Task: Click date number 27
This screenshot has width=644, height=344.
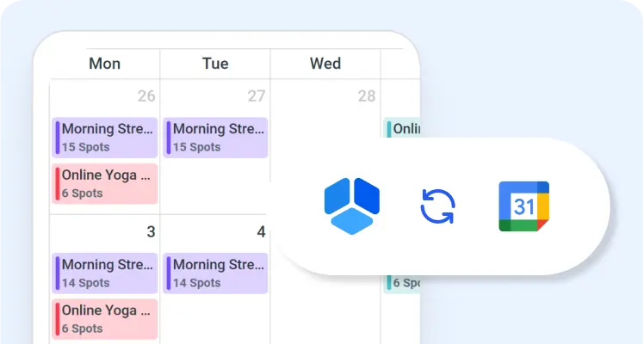Action: [x=257, y=96]
